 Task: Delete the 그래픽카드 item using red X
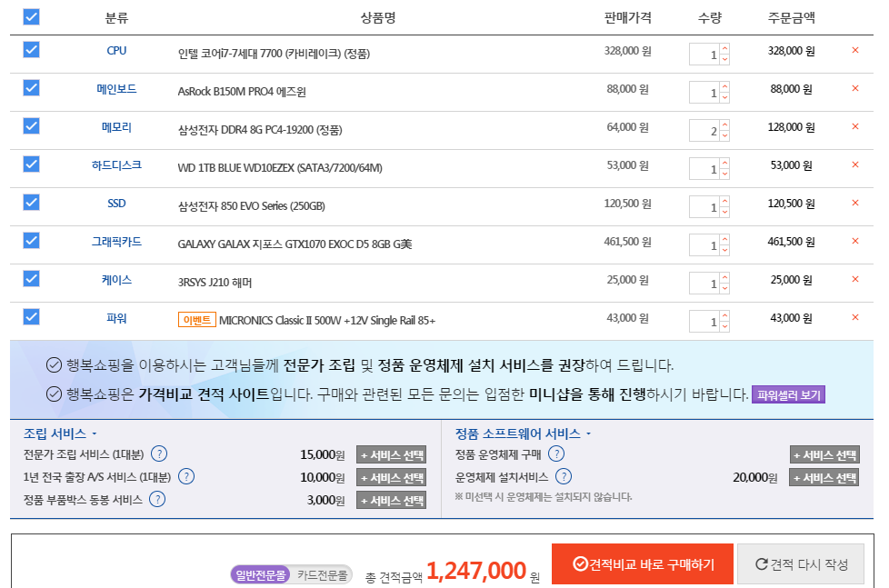pos(855,241)
